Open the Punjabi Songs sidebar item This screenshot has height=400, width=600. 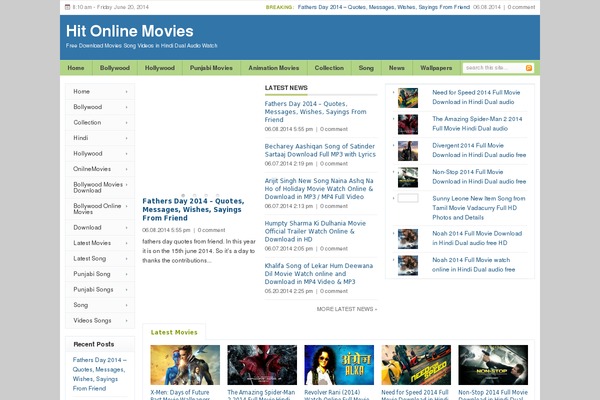click(100, 289)
